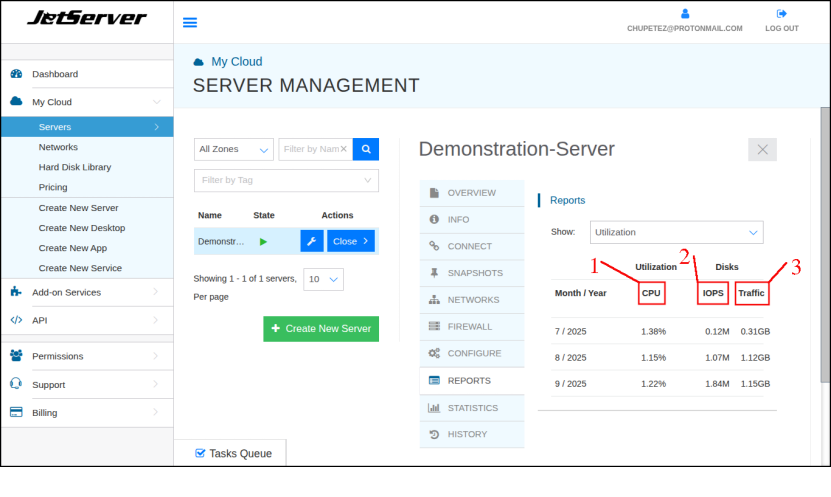Change the per page count dropdown

pyautogui.click(x=323, y=279)
